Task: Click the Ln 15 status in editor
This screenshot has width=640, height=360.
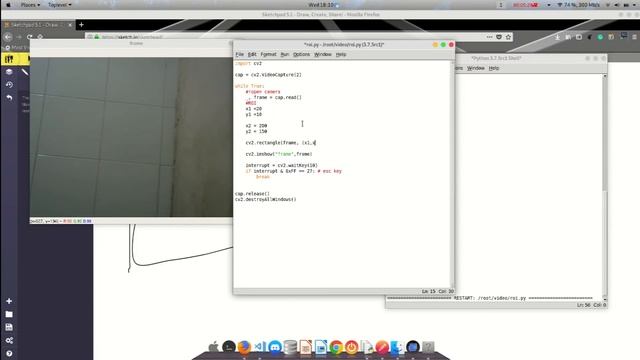Action: [429, 291]
